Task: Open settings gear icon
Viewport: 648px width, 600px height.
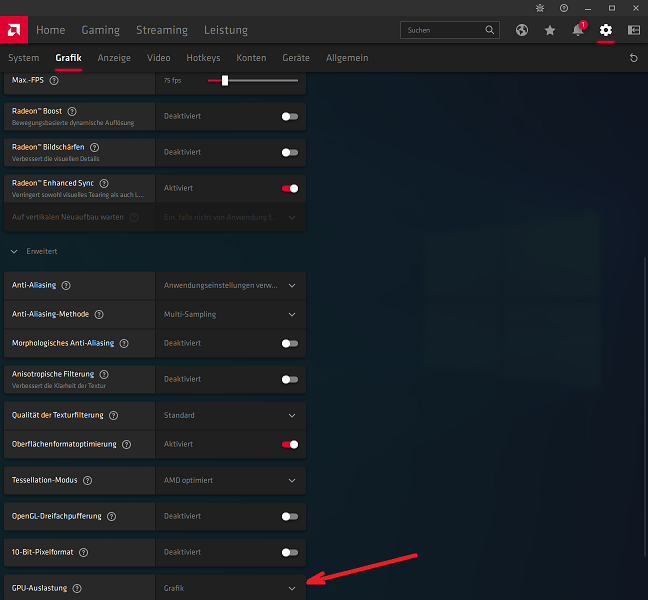Action: (x=606, y=30)
